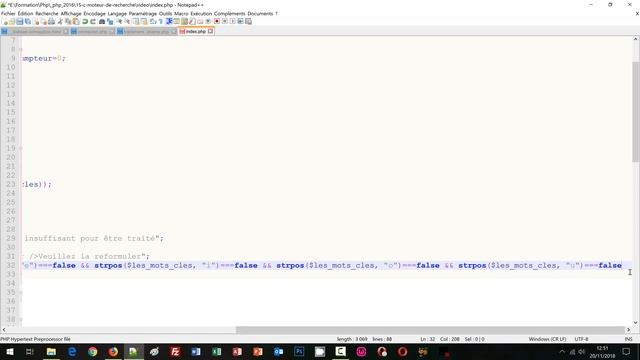Open FileZilla from the taskbar

[175, 351]
